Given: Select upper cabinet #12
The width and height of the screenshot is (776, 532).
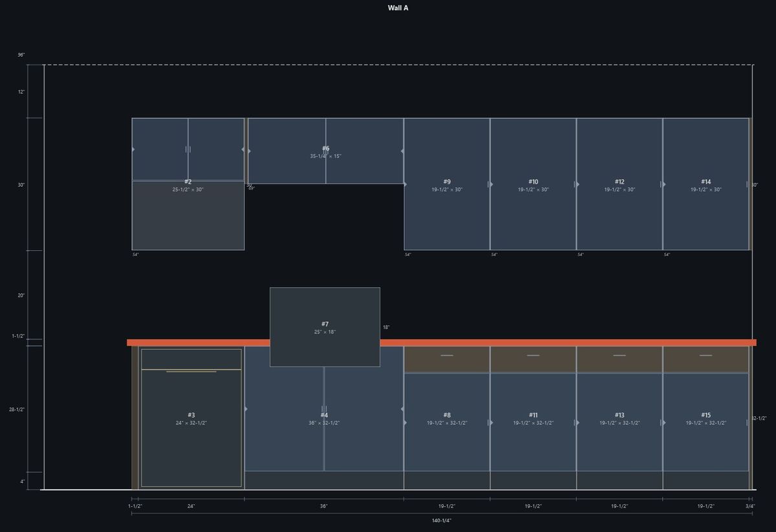Looking at the screenshot, I should coord(620,184).
